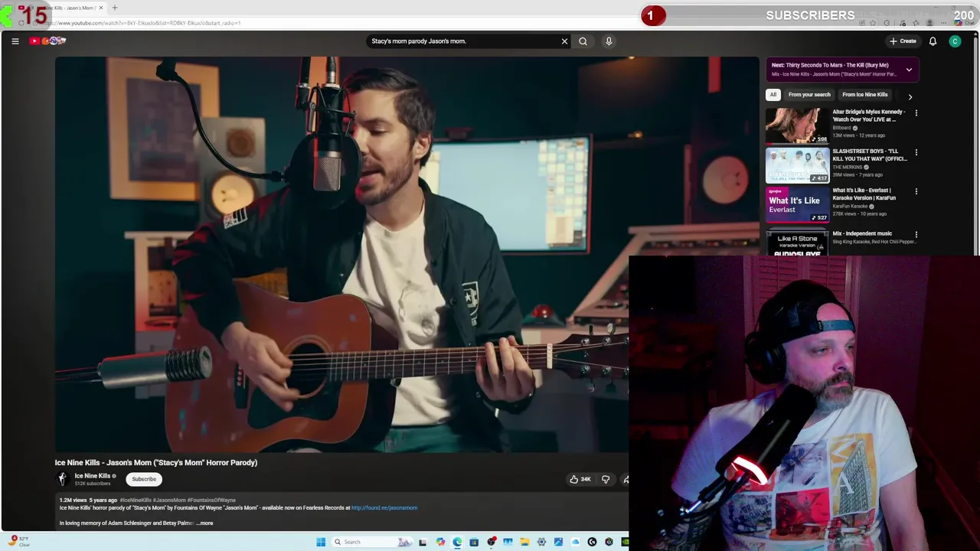Click 'Billboard' channel name
Viewport: 980px width, 551px height.
click(841, 128)
